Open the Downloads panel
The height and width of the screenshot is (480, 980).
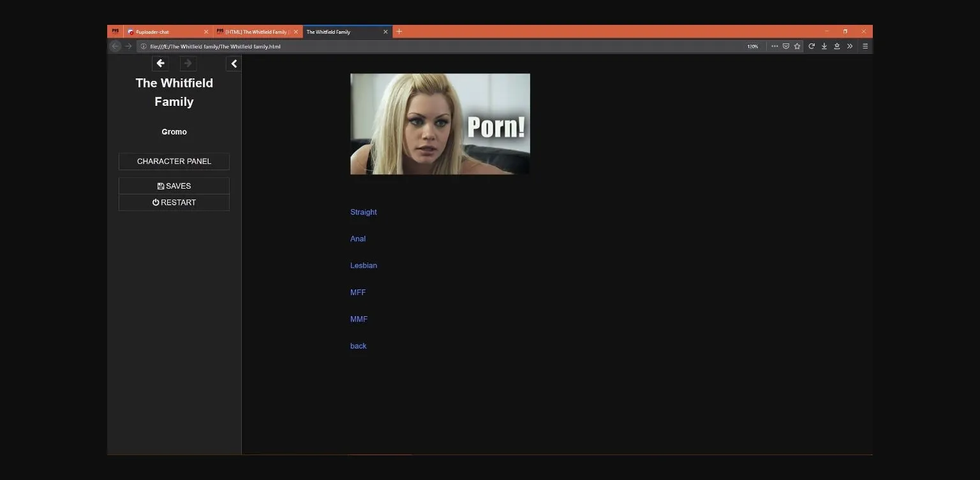point(824,46)
